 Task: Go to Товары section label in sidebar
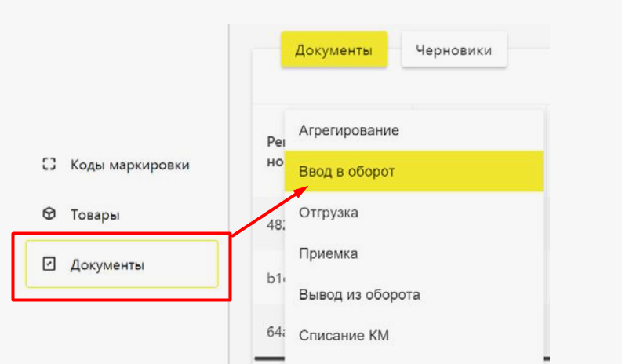[x=95, y=214]
